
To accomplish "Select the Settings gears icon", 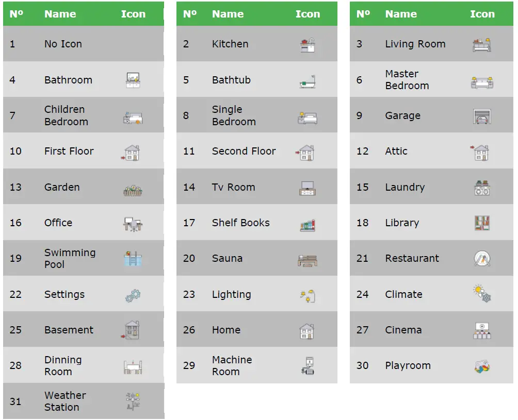I will (x=133, y=295).
